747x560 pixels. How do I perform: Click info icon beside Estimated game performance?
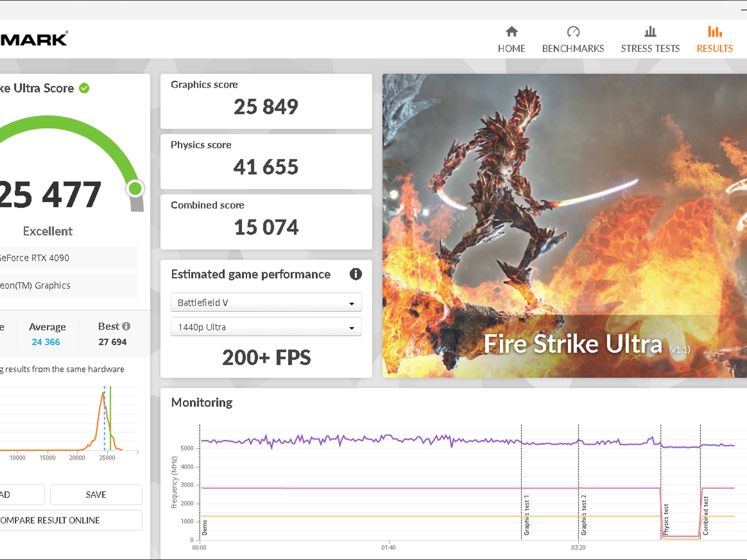356,274
